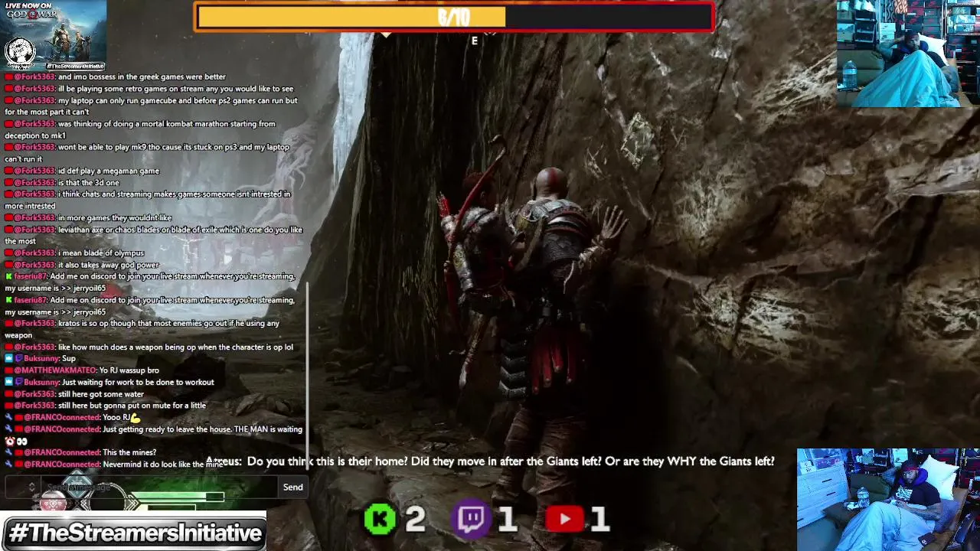The image size is (980, 551).
Task: Click @FRANCOconnected on 'This the mines?' message
Action: (62, 452)
